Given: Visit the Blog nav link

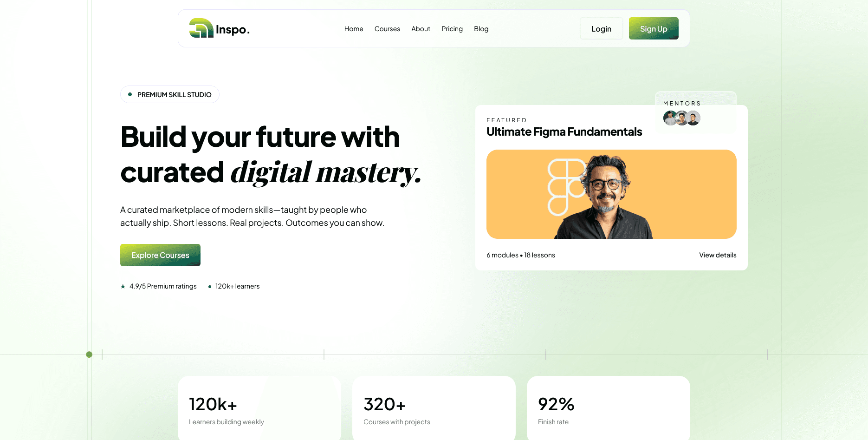Looking at the screenshot, I should [x=481, y=29].
